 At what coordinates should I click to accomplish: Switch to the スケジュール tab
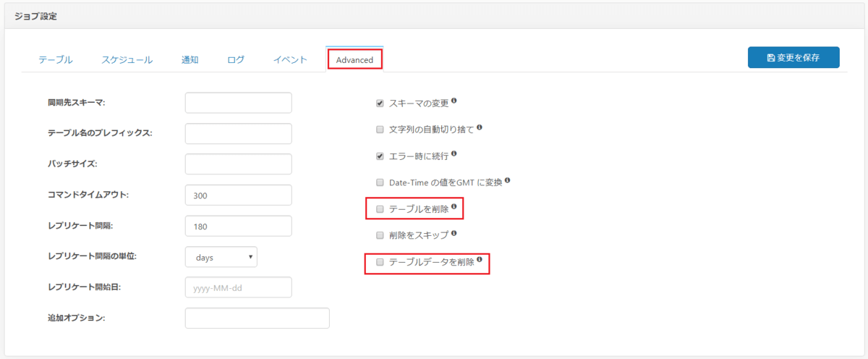(x=127, y=60)
